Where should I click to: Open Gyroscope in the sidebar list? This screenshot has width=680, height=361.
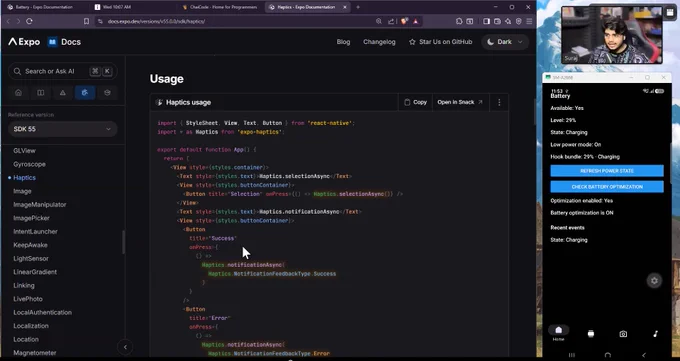tap(29, 164)
